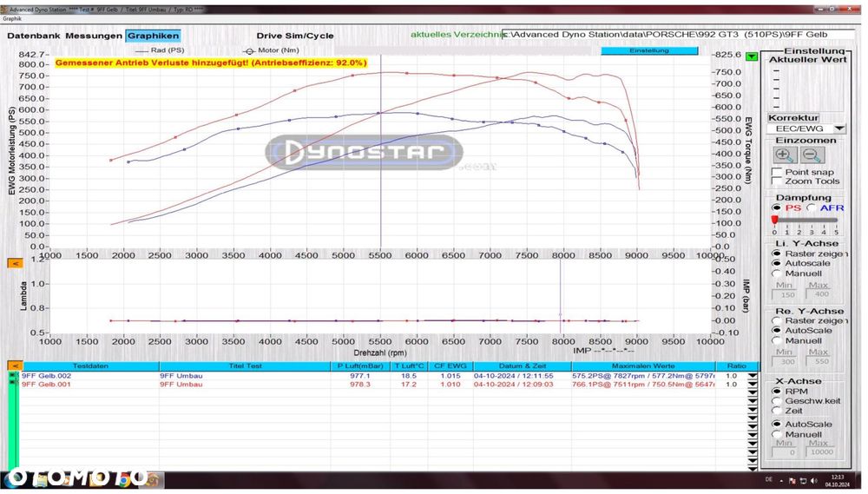Select RPM as the X-Achse unit
Image resolution: width=868 pixels, height=494 pixels.
777,391
